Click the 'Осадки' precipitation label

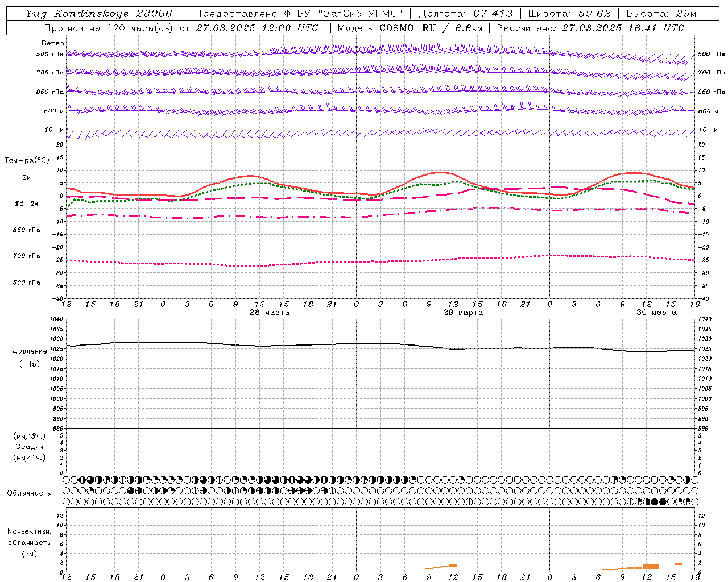(x=30, y=447)
